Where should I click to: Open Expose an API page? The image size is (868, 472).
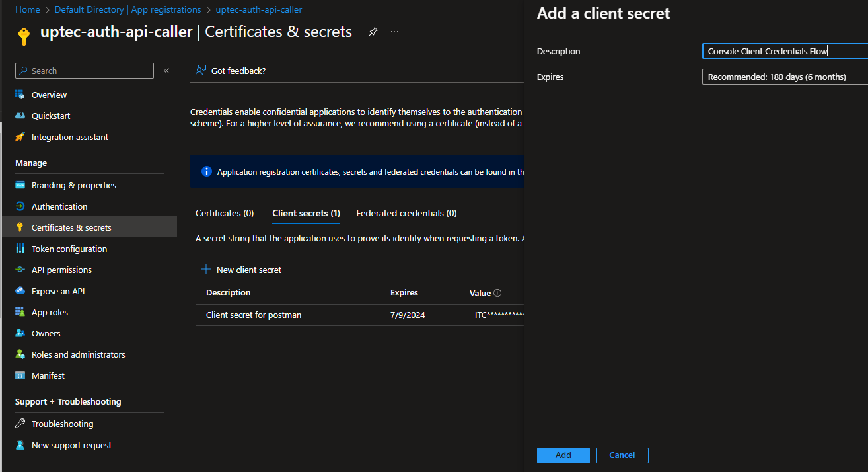point(57,291)
